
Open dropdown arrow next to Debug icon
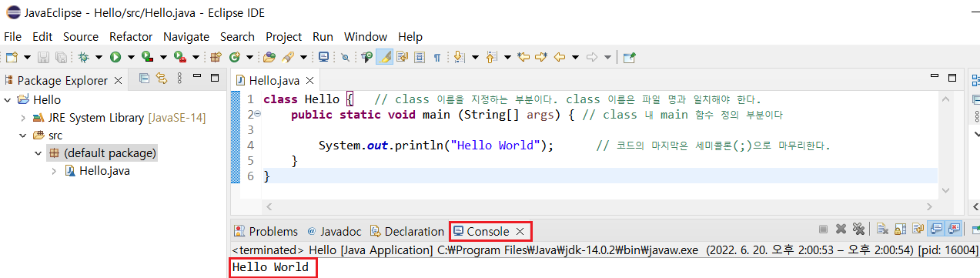point(99,57)
